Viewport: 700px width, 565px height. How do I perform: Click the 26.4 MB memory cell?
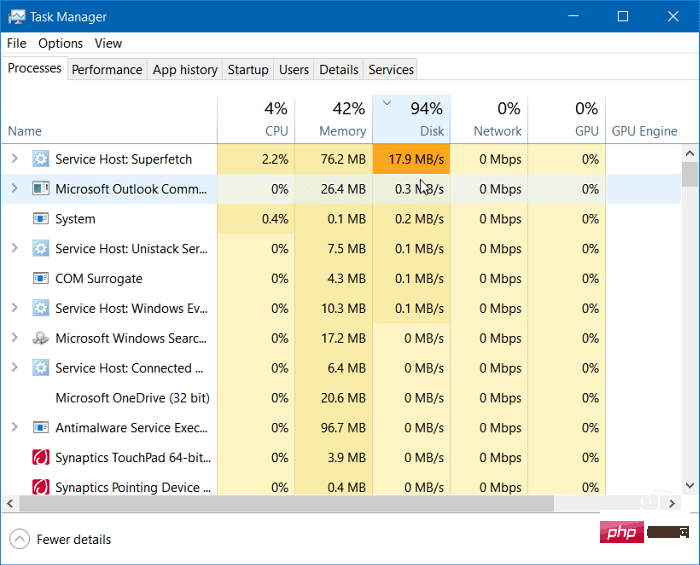(334, 189)
